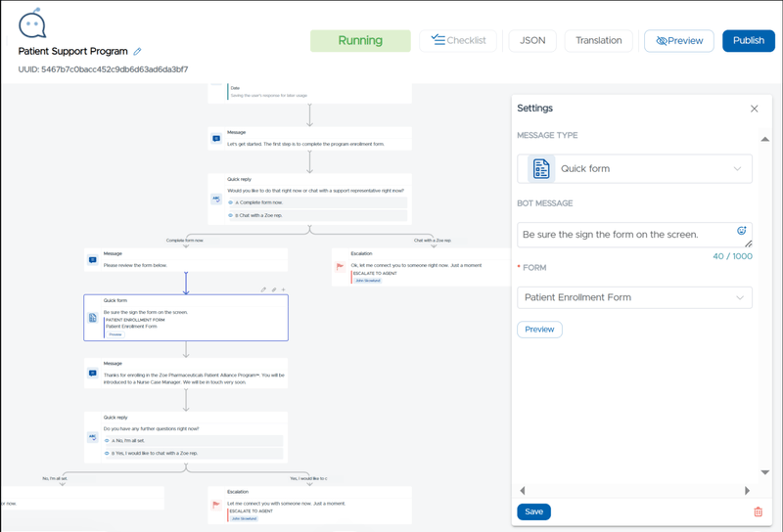Click the flag icon on 'Let me connect you' escalation
This screenshot has width=783, height=532.
point(216,505)
